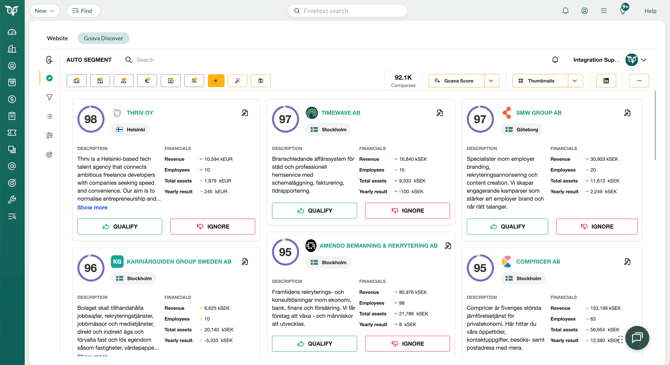Open the companies building icon in left sidebar
The width and height of the screenshot is (670, 365).
pos(12,49)
